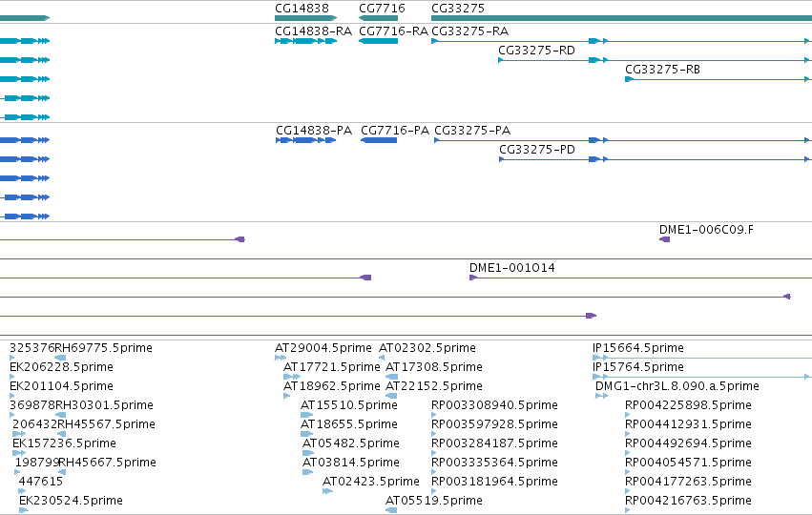812x515 pixels.
Task: Click the AT02302.5prime label
Action: point(427,348)
